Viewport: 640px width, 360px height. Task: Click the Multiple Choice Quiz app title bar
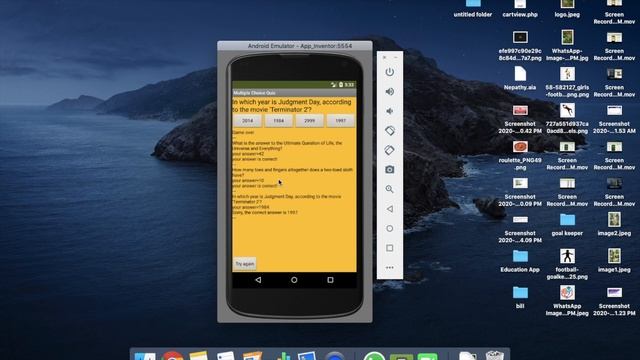(x=294, y=93)
